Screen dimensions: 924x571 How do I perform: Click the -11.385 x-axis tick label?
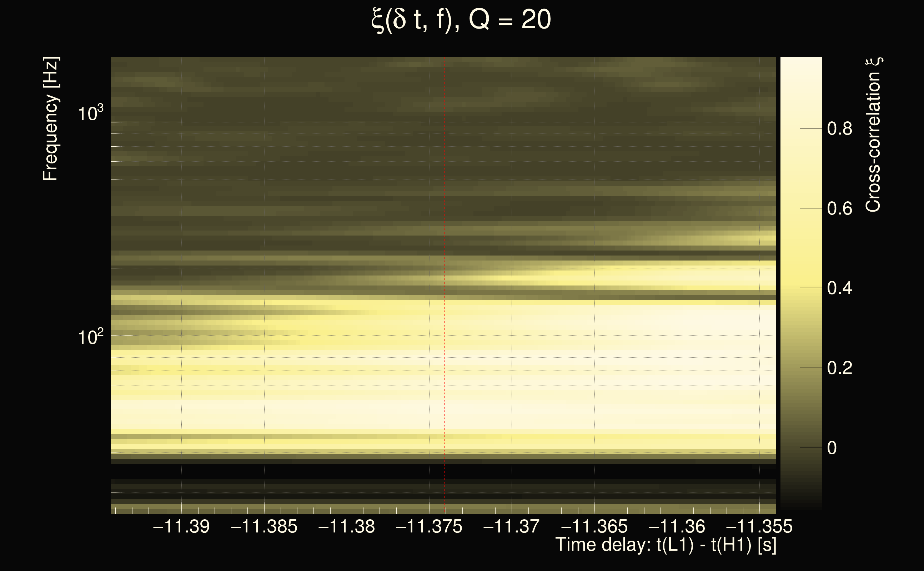[x=264, y=526]
